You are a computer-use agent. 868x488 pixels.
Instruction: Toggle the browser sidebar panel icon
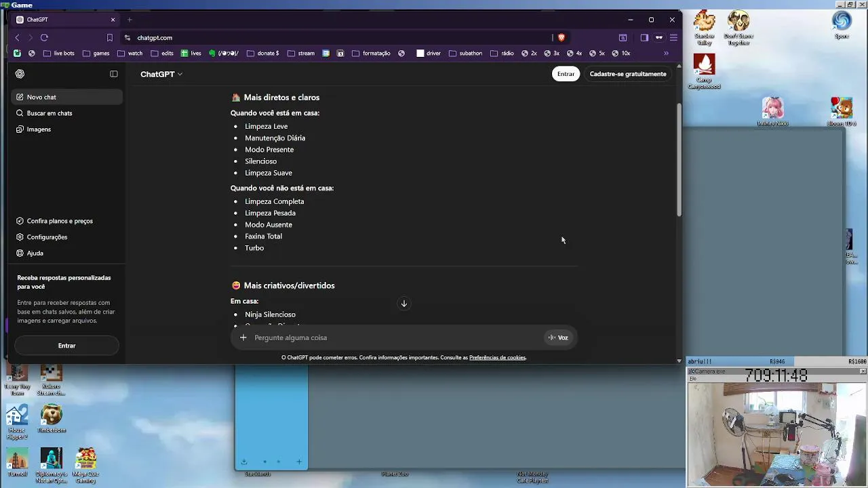(x=644, y=38)
